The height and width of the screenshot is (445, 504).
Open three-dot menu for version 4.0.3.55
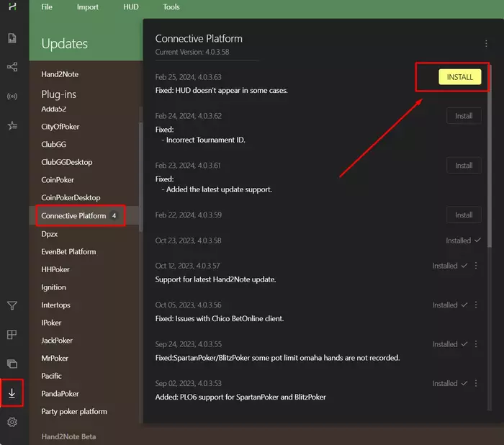click(x=476, y=344)
